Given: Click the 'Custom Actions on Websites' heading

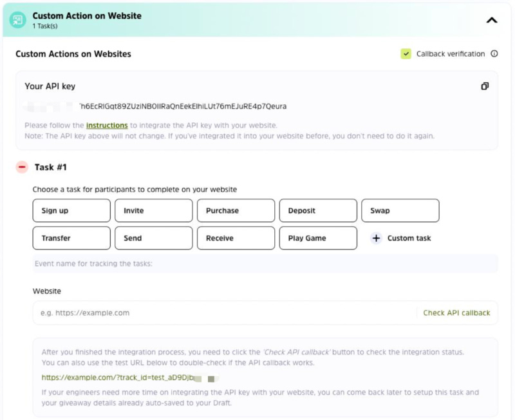Looking at the screenshot, I should pos(73,54).
